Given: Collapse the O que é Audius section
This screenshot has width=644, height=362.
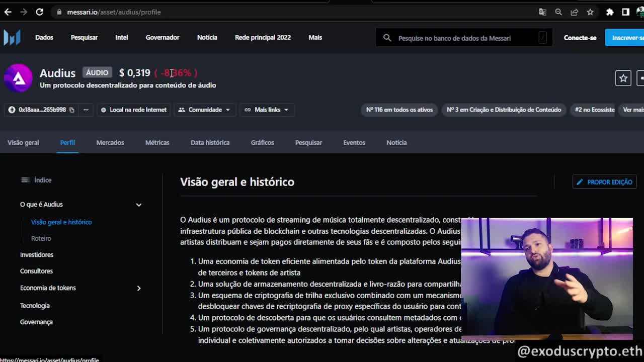Looking at the screenshot, I should (139, 205).
